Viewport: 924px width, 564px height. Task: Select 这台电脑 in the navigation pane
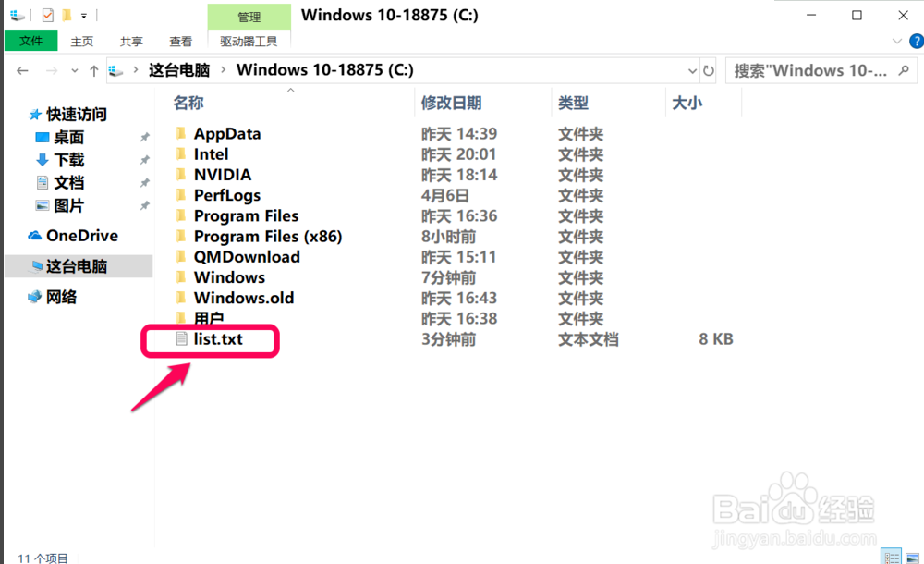tap(77, 266)
